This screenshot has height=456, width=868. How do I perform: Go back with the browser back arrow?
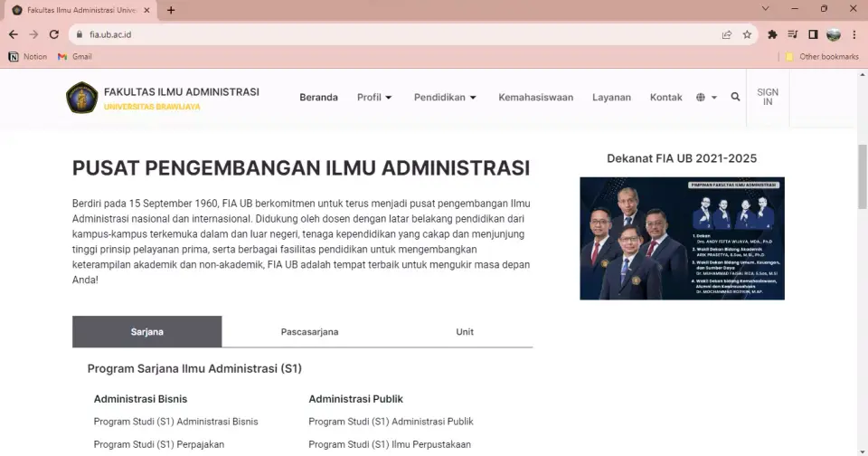pyautogui.click(x=14, y=34)
